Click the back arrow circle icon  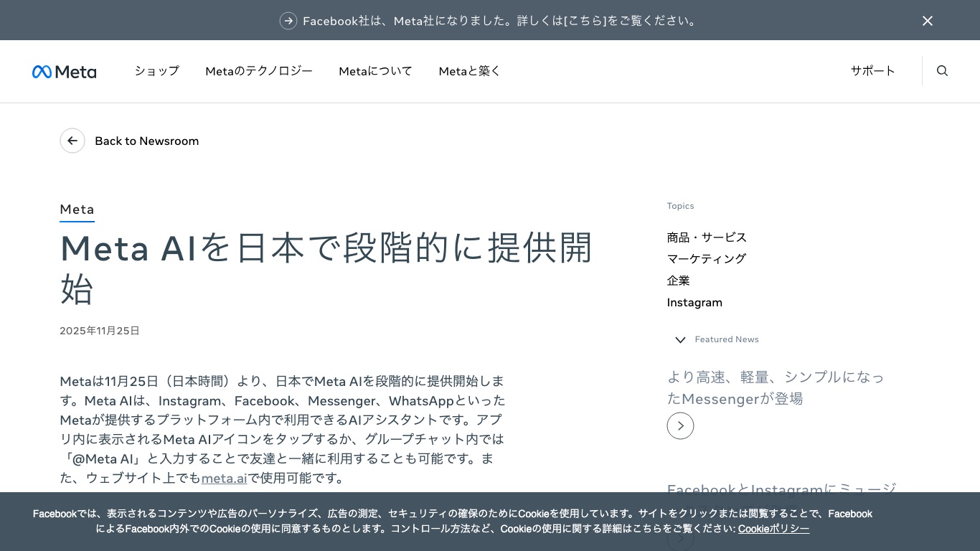tap(72, 141)
